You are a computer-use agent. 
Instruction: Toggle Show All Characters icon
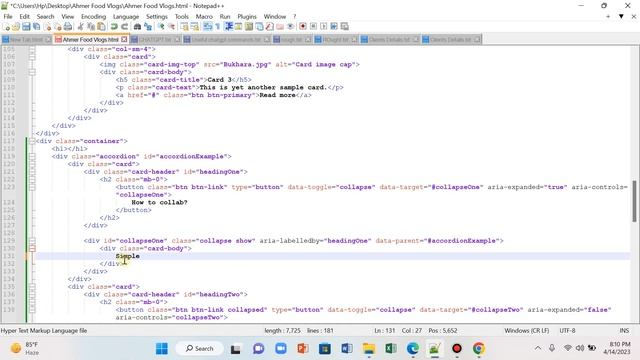(218, 27)
